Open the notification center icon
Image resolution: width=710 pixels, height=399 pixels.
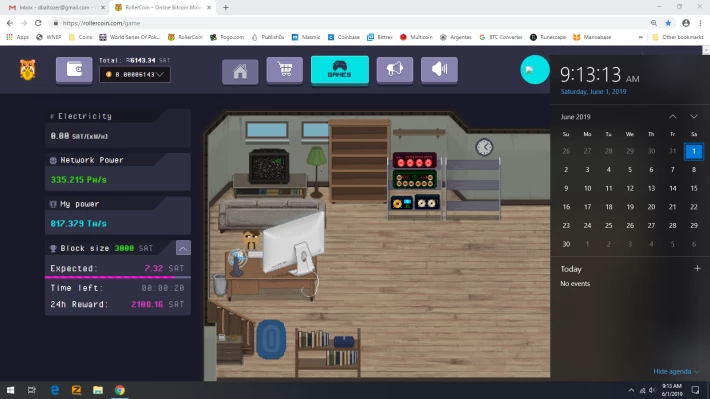tap(696, 390)
